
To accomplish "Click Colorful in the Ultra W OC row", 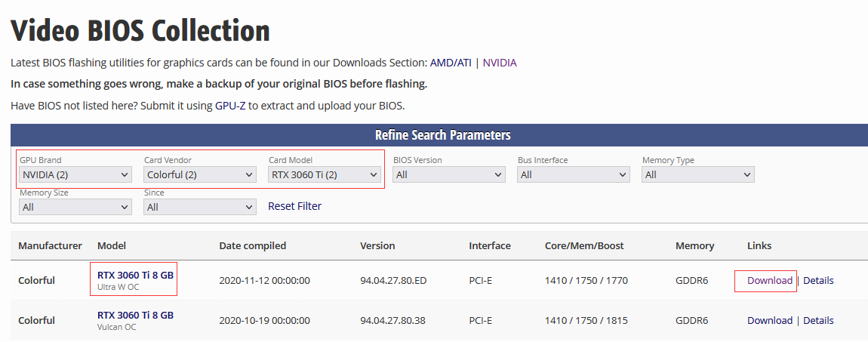I will 36,281.
